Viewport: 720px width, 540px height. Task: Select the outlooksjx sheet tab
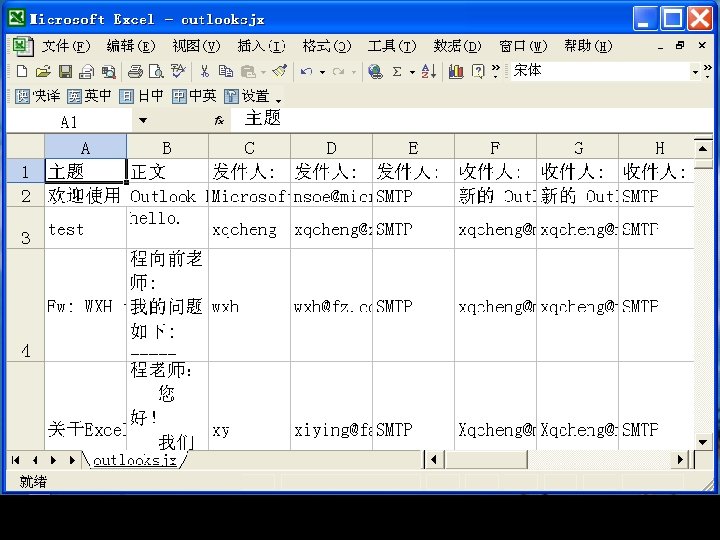pos(135,460)
